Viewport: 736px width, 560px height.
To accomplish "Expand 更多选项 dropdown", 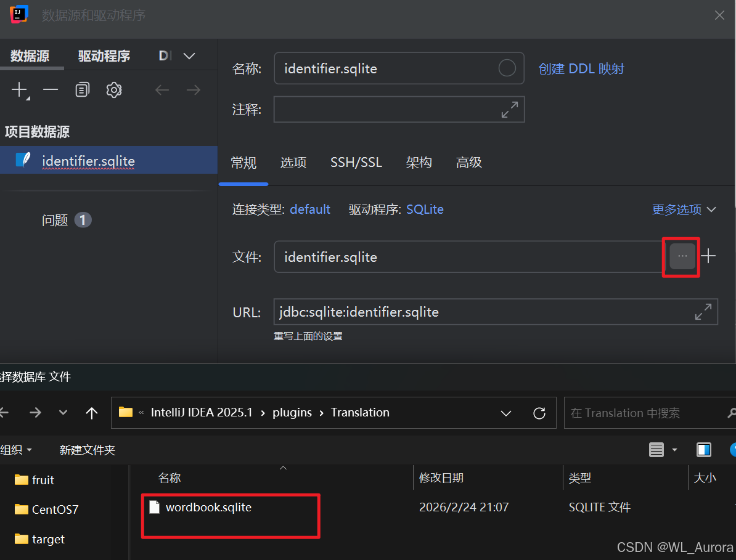I will point(684,209).
